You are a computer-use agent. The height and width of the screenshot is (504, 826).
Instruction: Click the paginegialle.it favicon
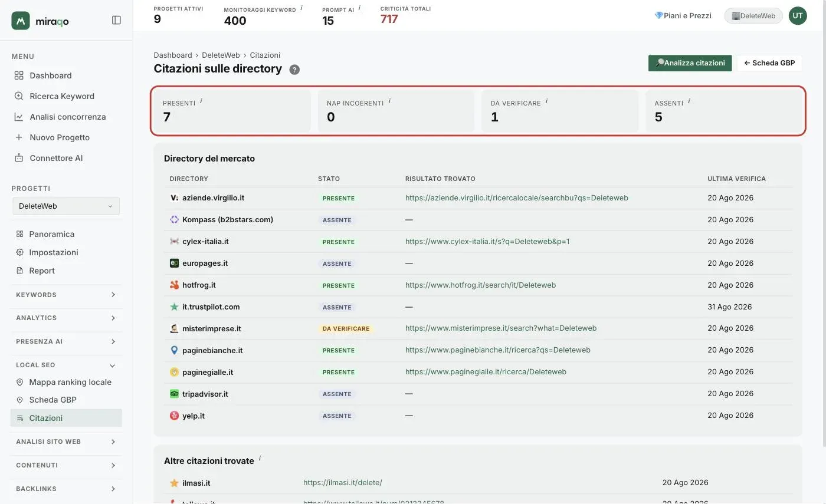(x=174, y=372)
